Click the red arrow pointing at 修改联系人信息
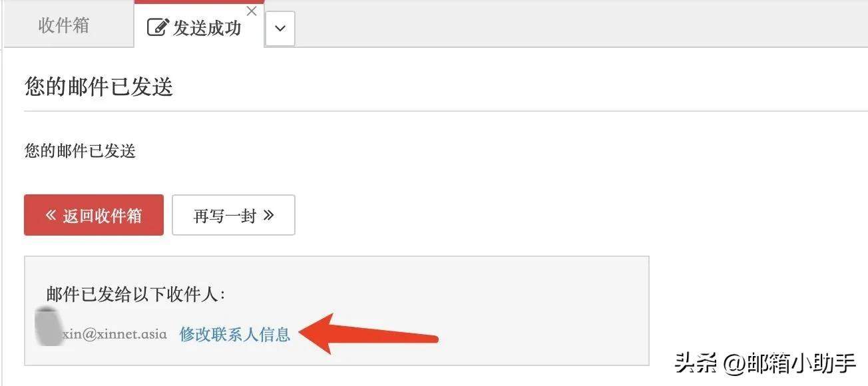Image resolution: width=868 pixels, height=386 pixels. pyautogui.click(x=373, y=334)
